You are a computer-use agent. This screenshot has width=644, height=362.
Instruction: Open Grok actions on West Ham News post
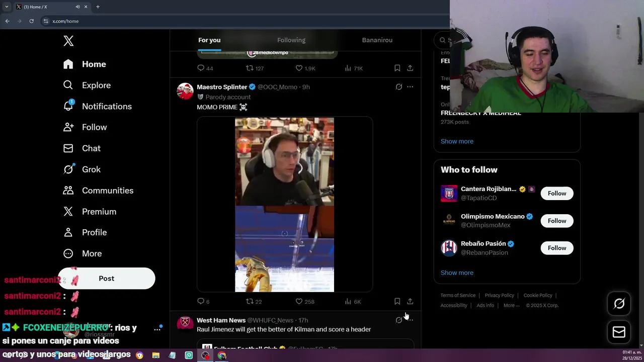(399, 320)
